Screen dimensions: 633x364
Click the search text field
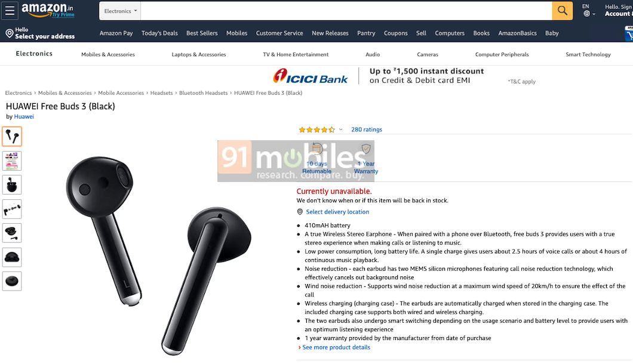click(346, 11)
